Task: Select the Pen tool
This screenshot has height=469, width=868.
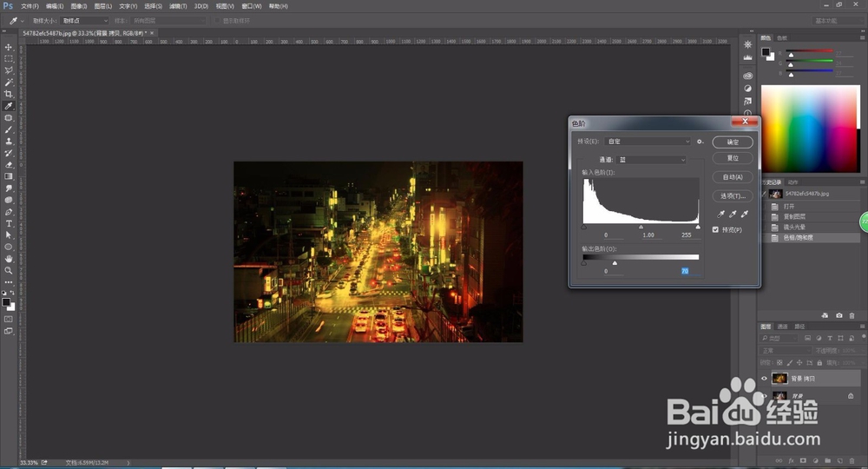Action: coord(9,212)
